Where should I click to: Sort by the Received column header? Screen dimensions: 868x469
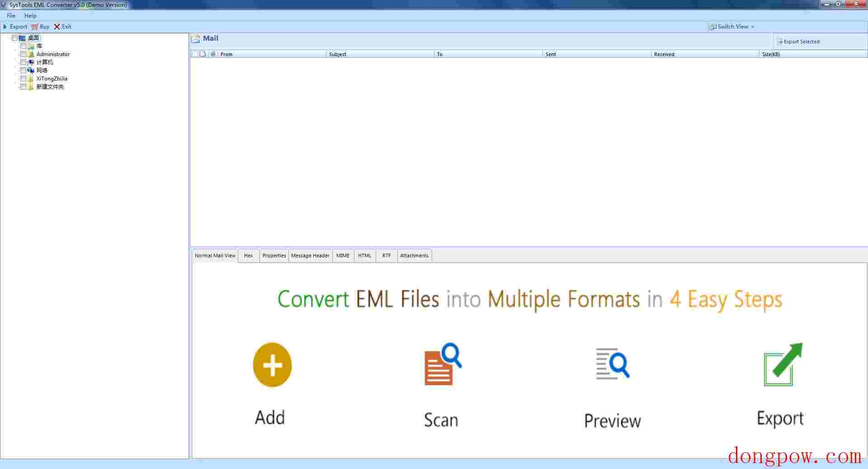click(705, 54)
